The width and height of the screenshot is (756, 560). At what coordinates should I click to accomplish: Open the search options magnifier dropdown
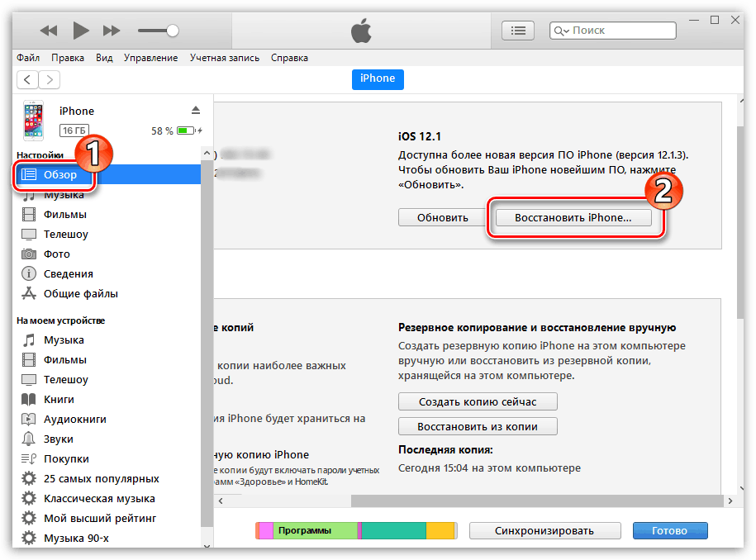[562, 31]
